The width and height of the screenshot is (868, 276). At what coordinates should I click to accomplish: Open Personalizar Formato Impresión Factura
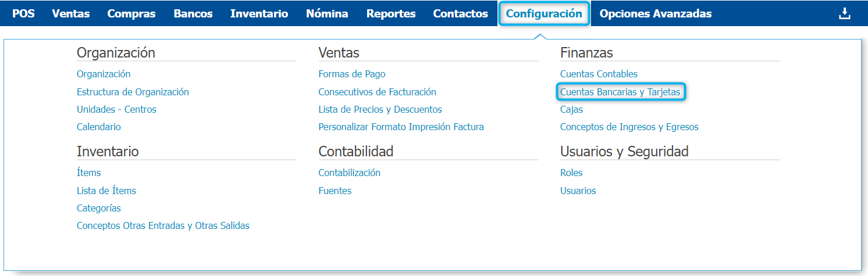[x=401, y=127]
